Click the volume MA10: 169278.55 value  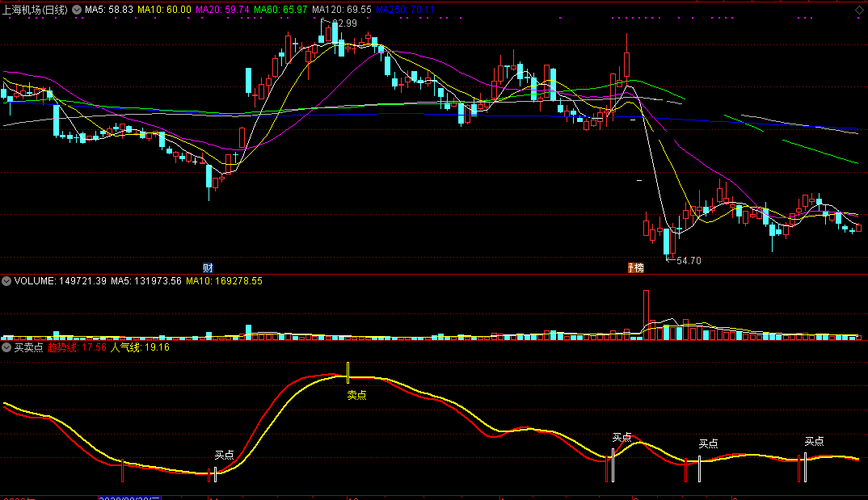point(224,281)
